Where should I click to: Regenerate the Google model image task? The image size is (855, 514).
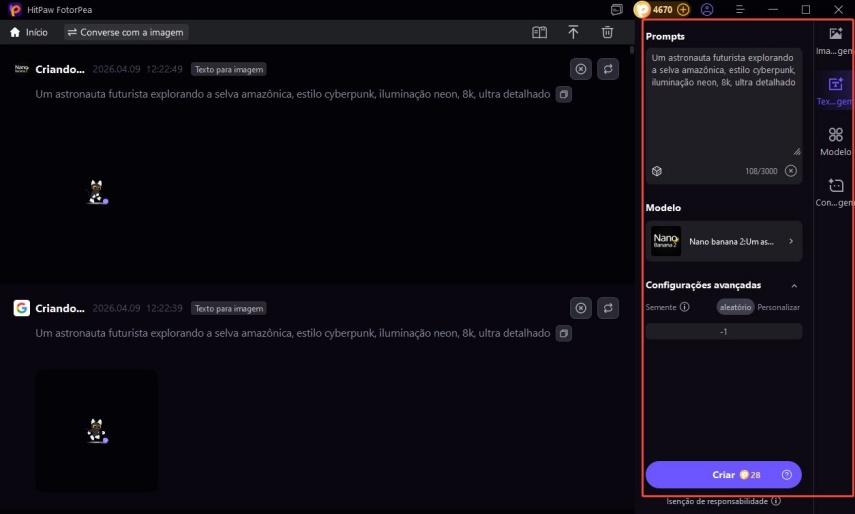(608, 308)
